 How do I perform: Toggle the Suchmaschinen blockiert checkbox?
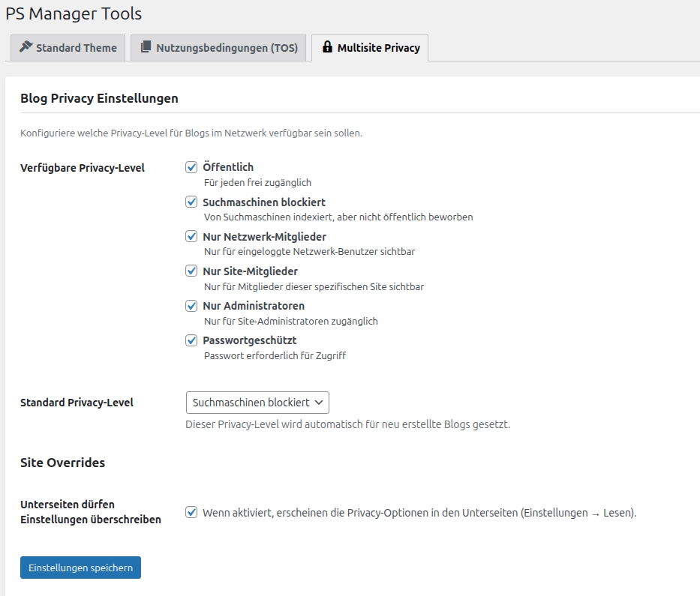191,202
